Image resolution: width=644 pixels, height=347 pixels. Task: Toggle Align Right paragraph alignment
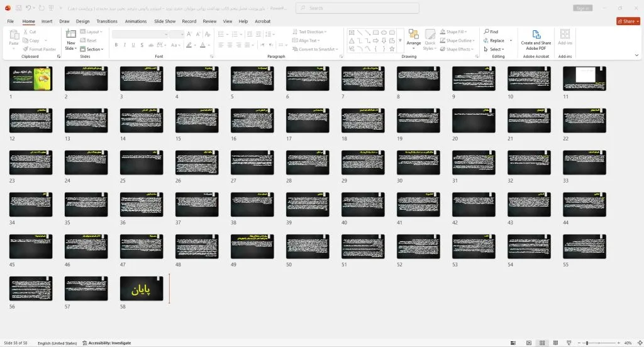[238, 45]
